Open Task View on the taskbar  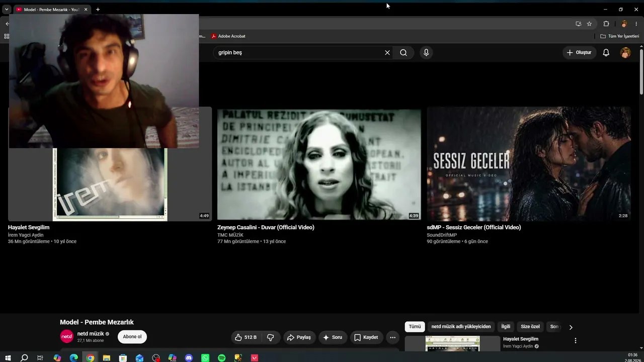point(40,358)
